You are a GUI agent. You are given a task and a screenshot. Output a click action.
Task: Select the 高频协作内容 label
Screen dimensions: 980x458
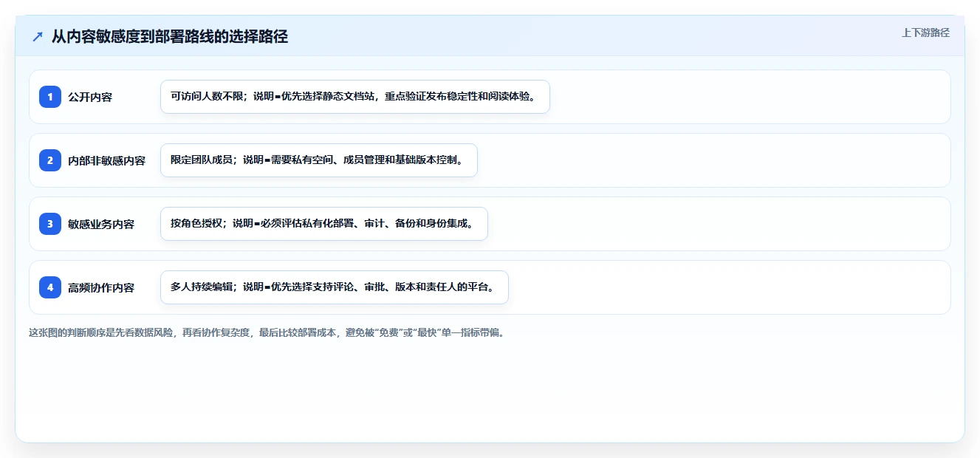point(101,287)
